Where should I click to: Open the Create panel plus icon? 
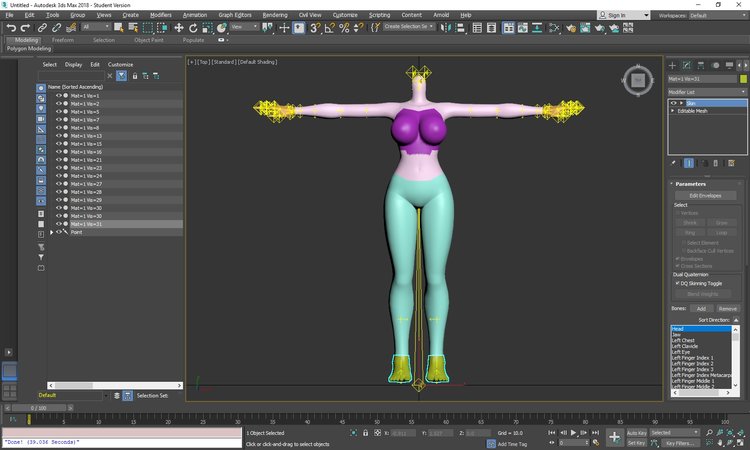tap(672, 66)
